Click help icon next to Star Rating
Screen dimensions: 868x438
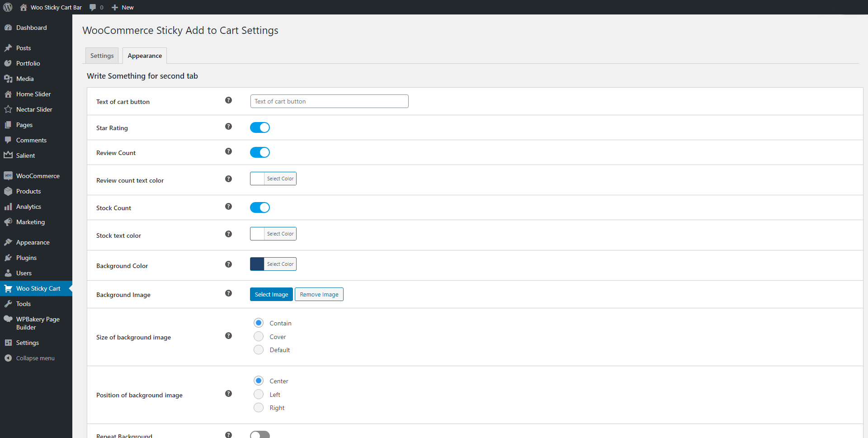tap(228, 127)
